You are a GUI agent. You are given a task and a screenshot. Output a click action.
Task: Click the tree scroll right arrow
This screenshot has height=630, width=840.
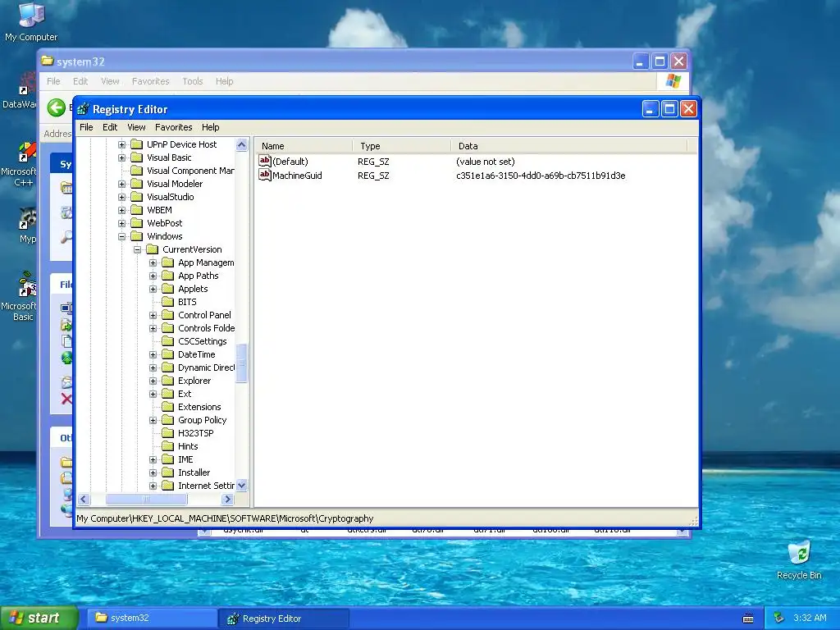tap(228, 500)
